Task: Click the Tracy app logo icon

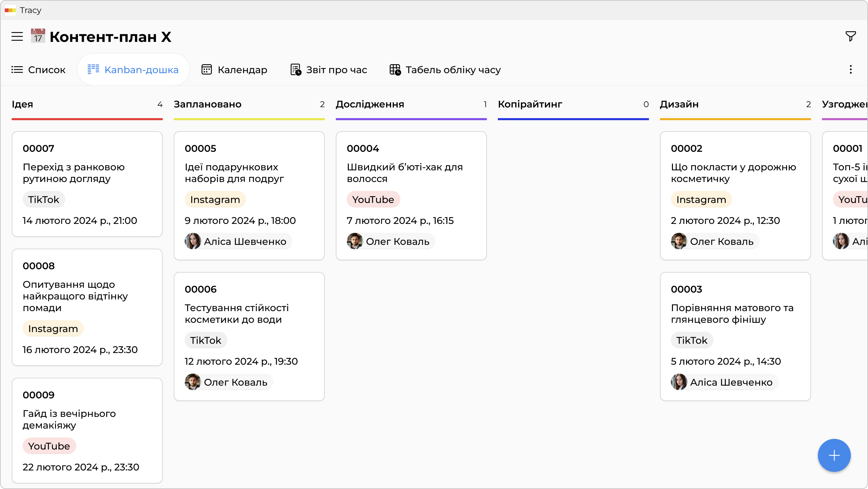Action: point(10,10)
